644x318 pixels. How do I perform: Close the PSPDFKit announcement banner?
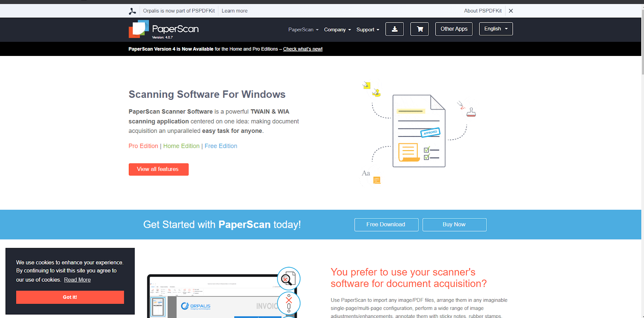[x=511, y=11]
